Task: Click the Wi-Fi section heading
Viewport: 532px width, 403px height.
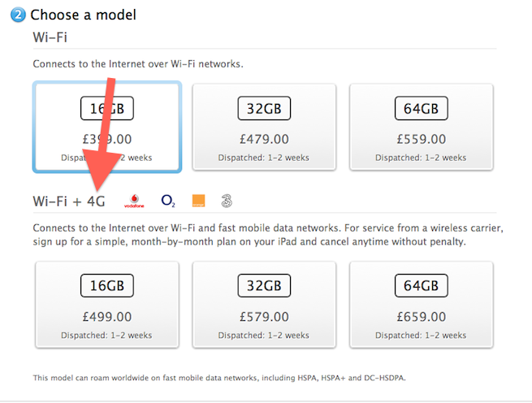Action: tap(50, 37)
